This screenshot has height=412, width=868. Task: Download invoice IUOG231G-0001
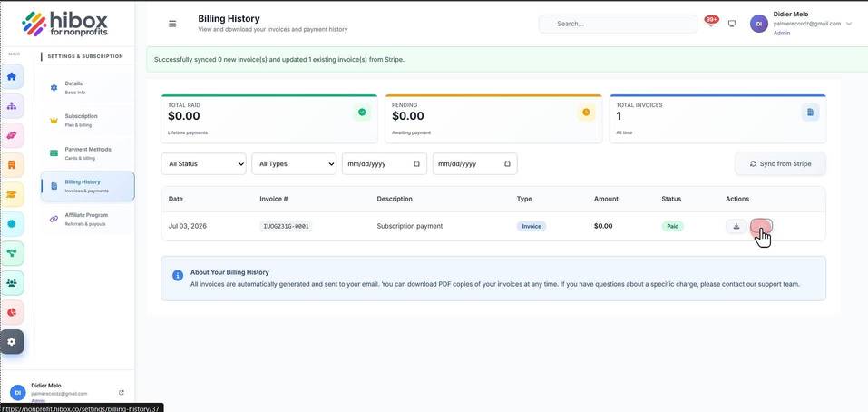pyautogui.click(x=736, y=227)
